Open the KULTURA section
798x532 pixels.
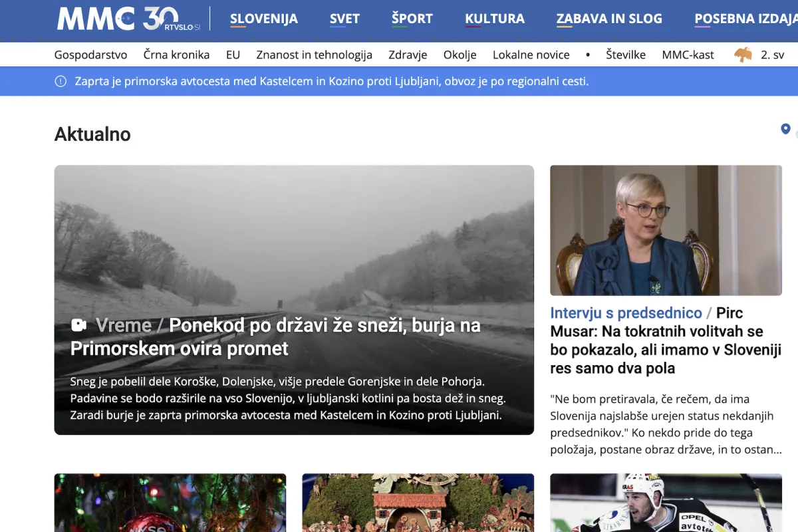[495, 19]
